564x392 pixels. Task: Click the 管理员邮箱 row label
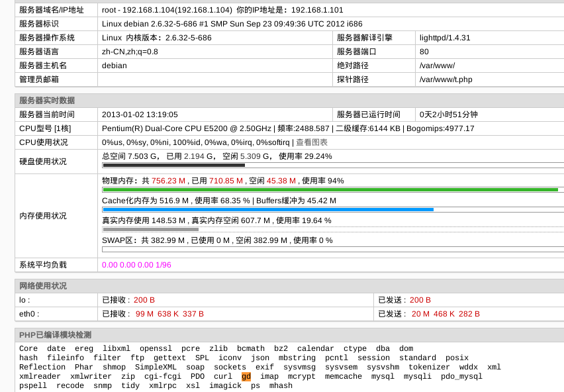[39, 79]
